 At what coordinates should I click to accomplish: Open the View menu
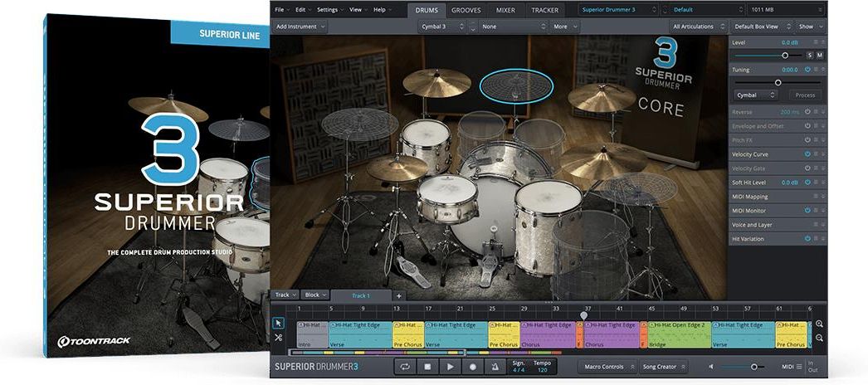tap(358, 10)
